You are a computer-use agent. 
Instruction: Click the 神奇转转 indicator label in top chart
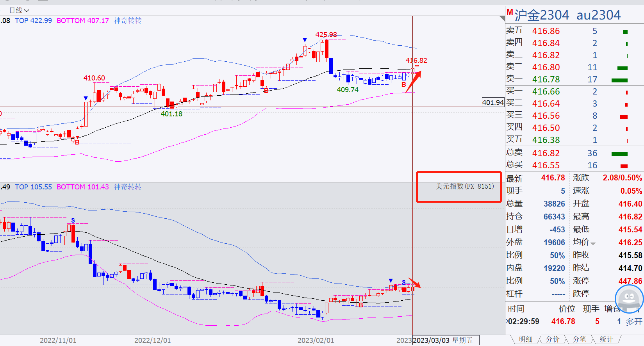(x=128, y=21)
